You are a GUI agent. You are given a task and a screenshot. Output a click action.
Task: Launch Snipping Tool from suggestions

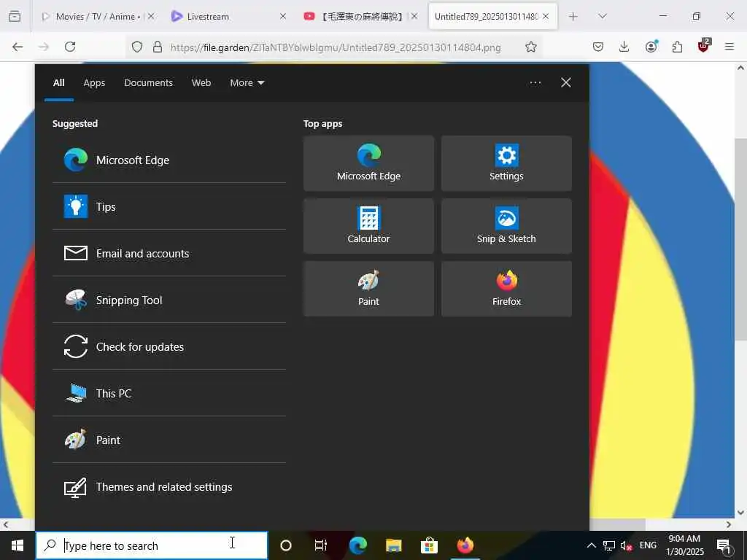[x=169, y=300]
